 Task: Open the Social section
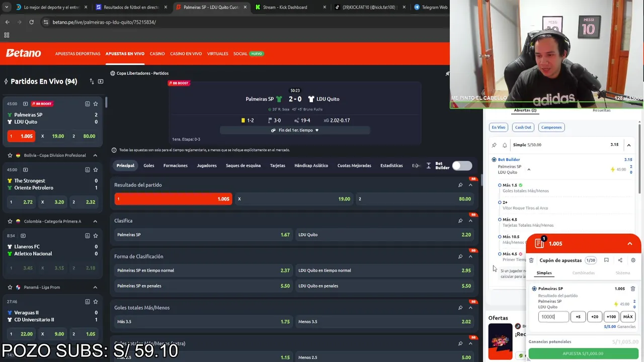point(240,53)
